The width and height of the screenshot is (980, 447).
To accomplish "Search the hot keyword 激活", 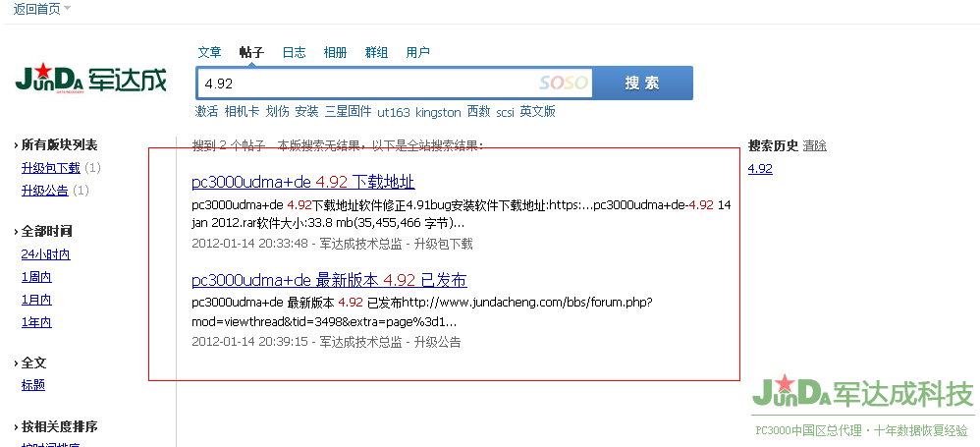I will tap(207, 112).
